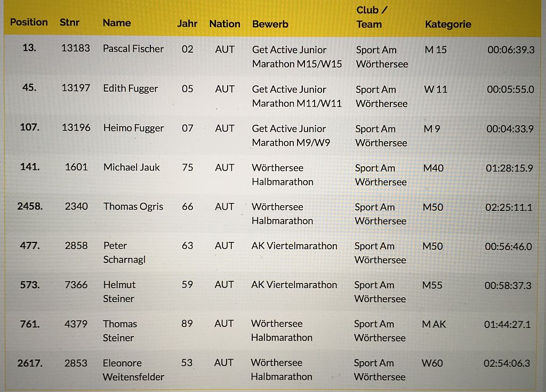Viewport: 546px width, 392px height.
Task: Click the Nation column header
Action: tap(224, 24)
